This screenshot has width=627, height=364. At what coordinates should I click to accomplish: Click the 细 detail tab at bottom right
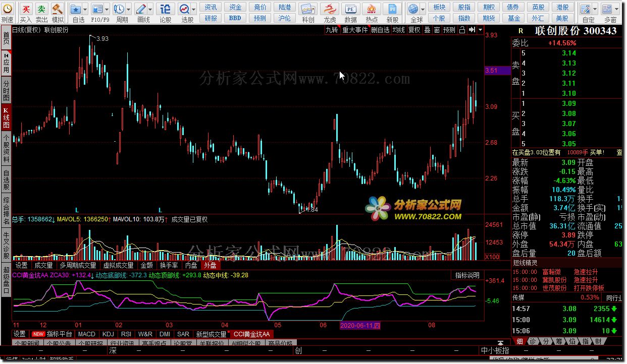click(519, 341)
